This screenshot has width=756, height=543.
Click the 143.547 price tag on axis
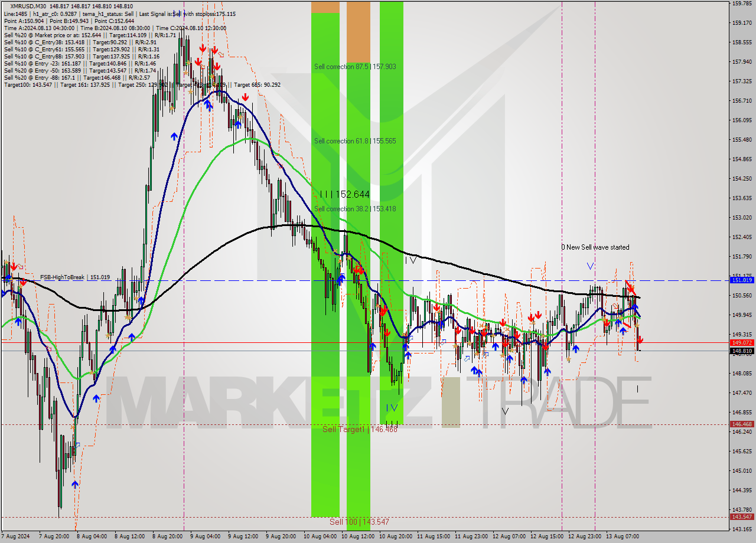click(742, 516)
